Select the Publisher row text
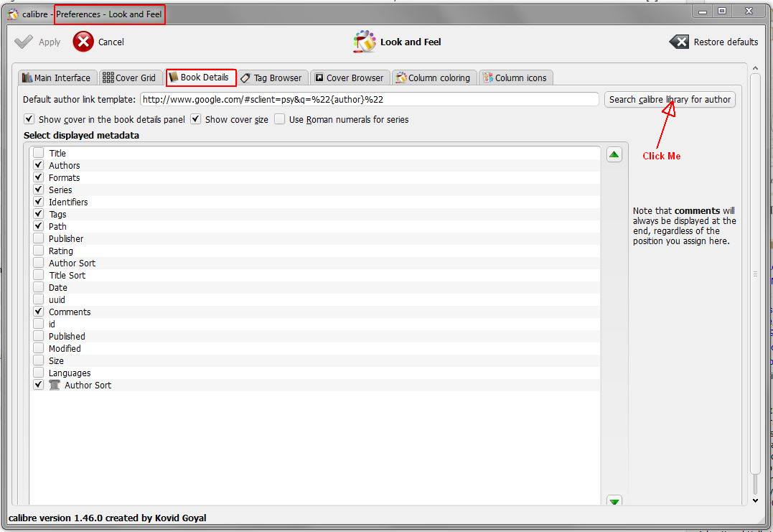 [66, 238]
